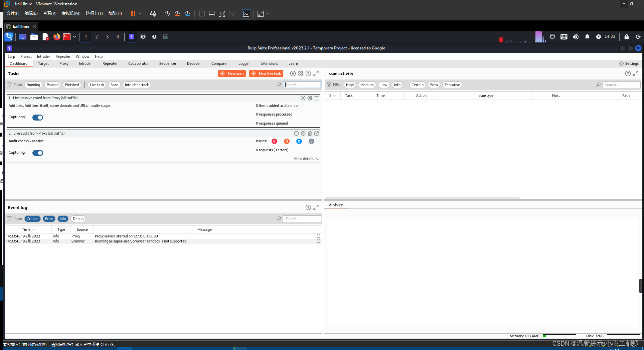Take a VMware snapshot icon
Screen dimensions: 644x350
[167, 14]
